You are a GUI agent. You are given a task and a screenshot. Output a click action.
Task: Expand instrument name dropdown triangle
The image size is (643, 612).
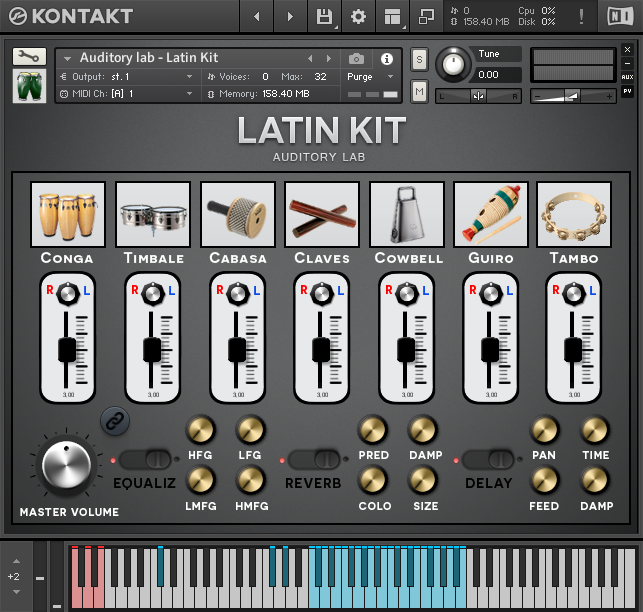tap(68, 59)
